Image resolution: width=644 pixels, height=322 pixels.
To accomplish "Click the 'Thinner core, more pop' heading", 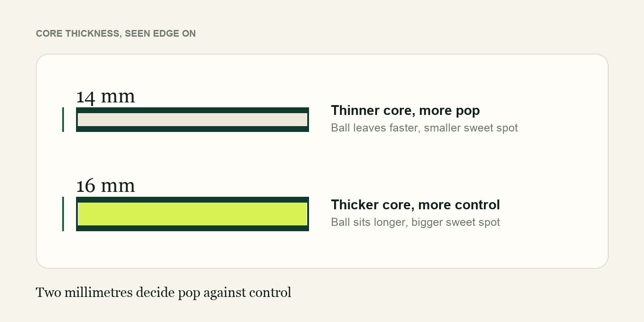I will 405,110.
